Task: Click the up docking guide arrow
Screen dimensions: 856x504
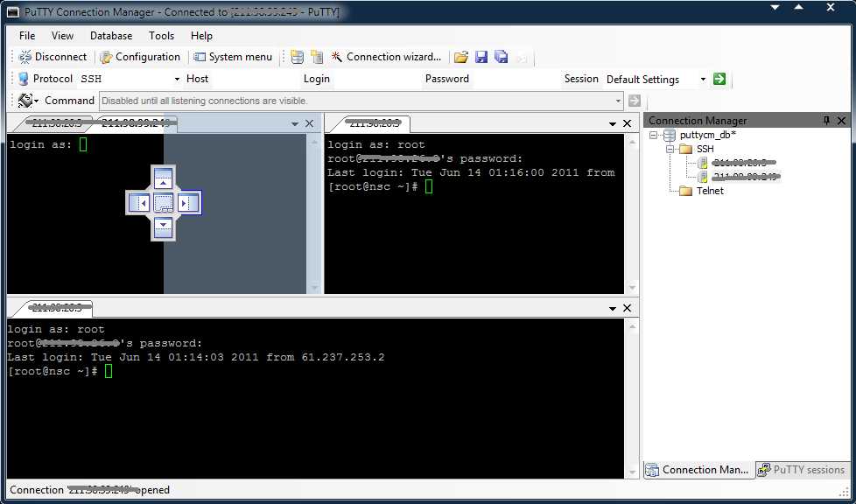Action: click(163, 178)
